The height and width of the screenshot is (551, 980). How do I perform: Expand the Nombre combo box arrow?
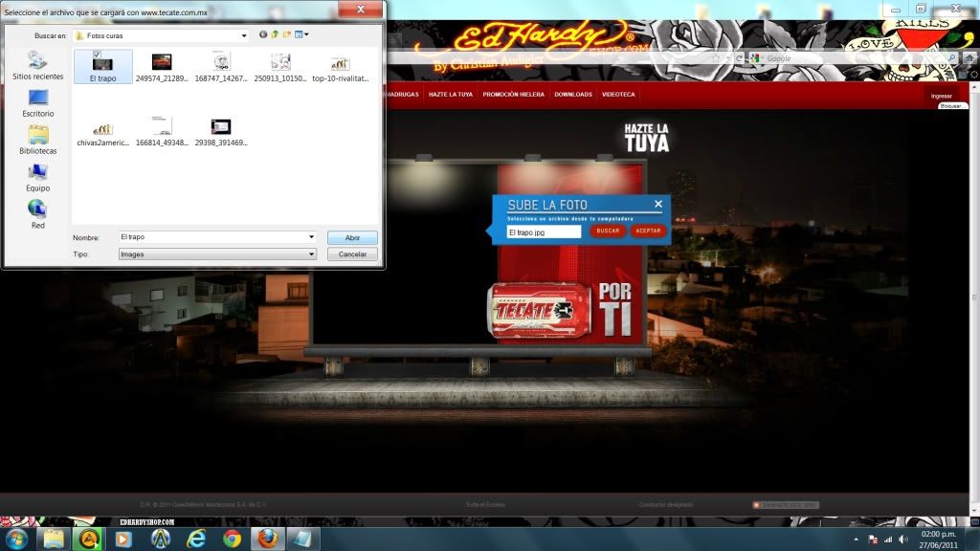click(x=311, y=237)
